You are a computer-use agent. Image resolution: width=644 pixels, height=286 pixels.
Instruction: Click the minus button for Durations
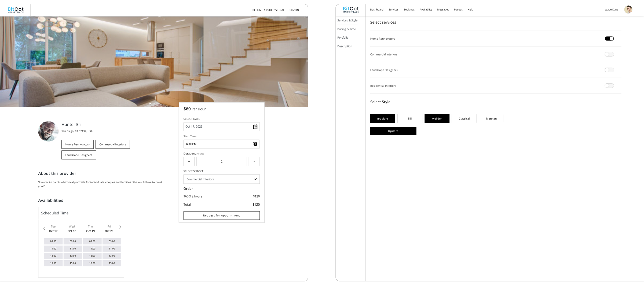click(x=254, y=161)
